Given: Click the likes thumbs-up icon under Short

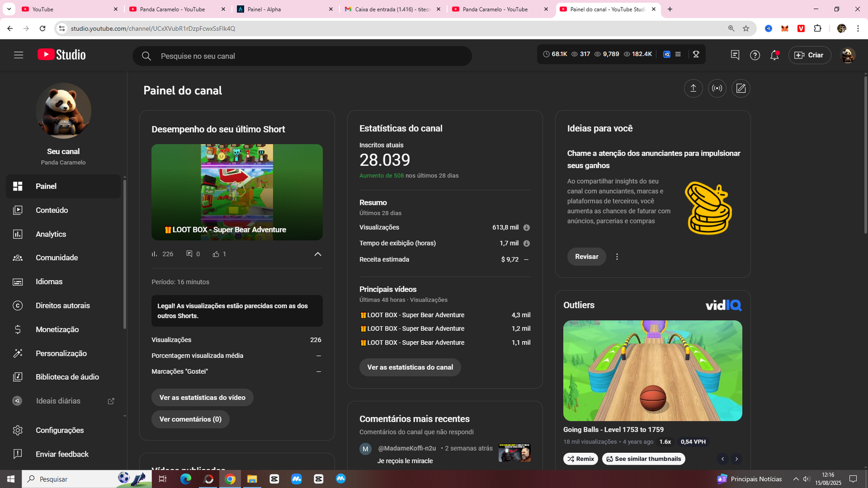Looking at the screenshot, I should pyautogui.click(x=216, y=254).
